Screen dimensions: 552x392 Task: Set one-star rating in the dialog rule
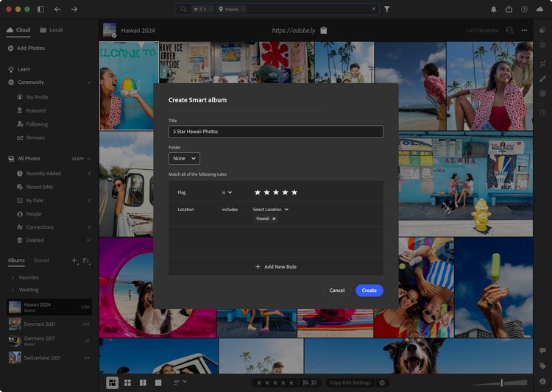coord(258,192)
